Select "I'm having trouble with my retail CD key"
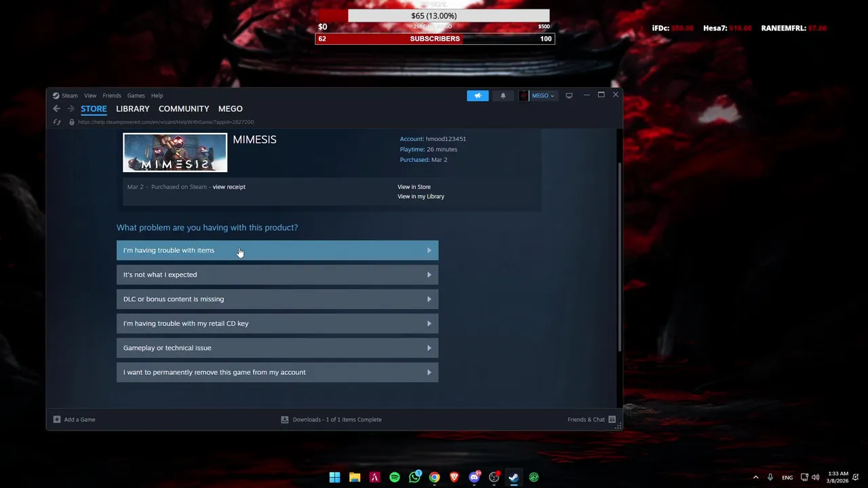Viewport: 868px width, 488px height. pos(277,323)
